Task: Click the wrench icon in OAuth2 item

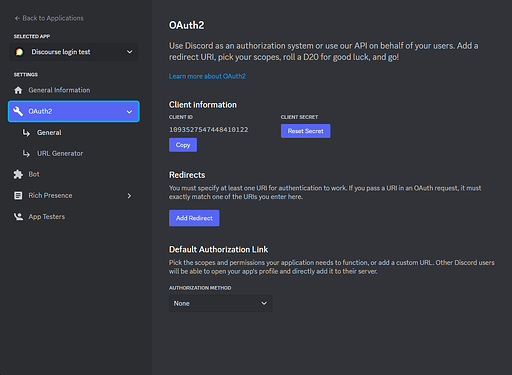Action: click(18, 111)
